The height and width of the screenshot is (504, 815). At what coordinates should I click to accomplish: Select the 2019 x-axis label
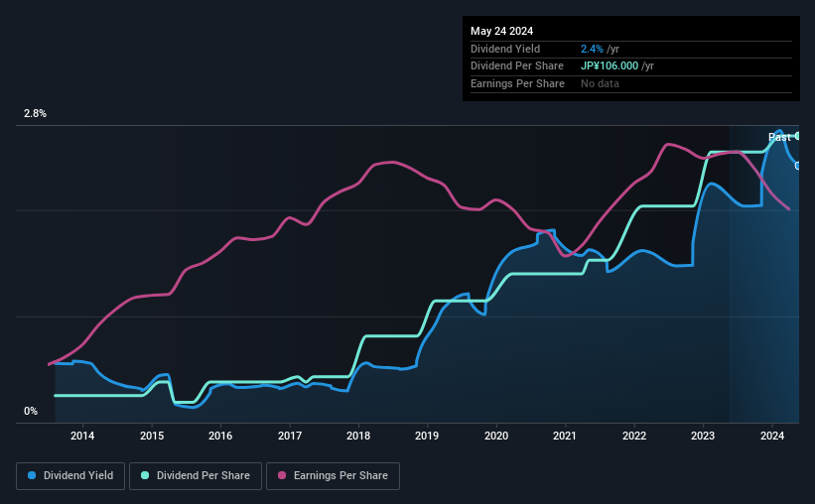click(x=427, y=436)
